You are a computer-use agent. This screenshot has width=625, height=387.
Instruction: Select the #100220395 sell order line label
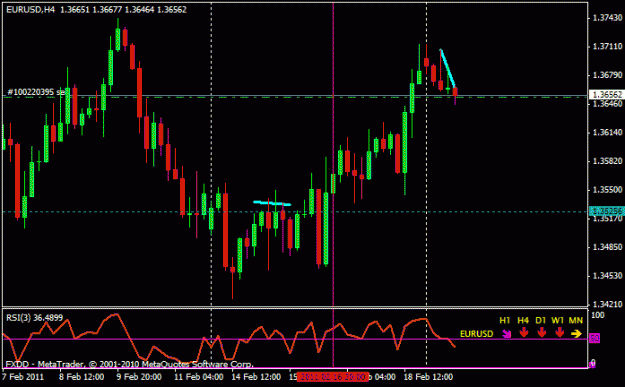pyautogui.click(x=36, y=92)
